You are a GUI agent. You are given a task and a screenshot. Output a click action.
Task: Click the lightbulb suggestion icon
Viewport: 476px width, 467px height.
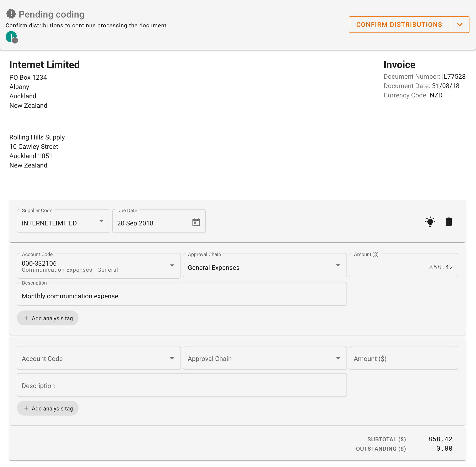click(x=430, y=221)
